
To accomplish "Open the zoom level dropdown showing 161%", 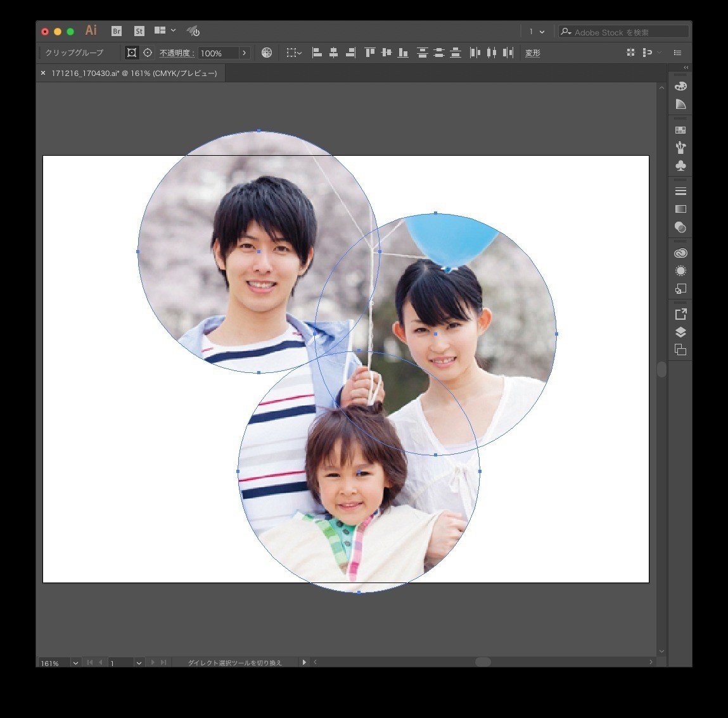I will tap(75, 663).
